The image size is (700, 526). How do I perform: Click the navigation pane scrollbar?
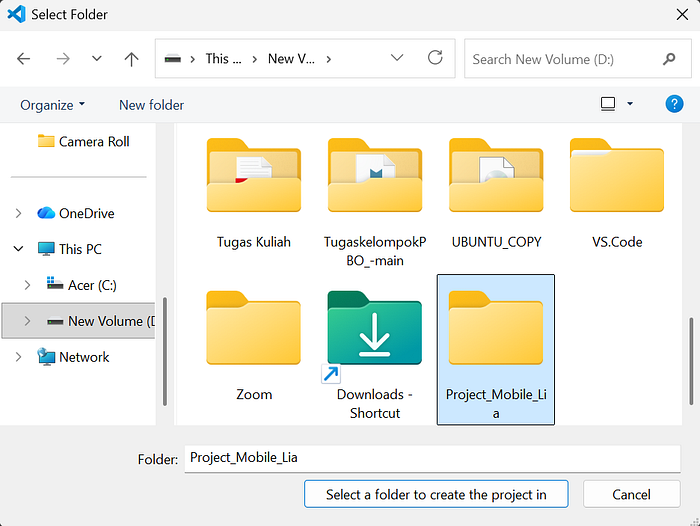[165, 351]
